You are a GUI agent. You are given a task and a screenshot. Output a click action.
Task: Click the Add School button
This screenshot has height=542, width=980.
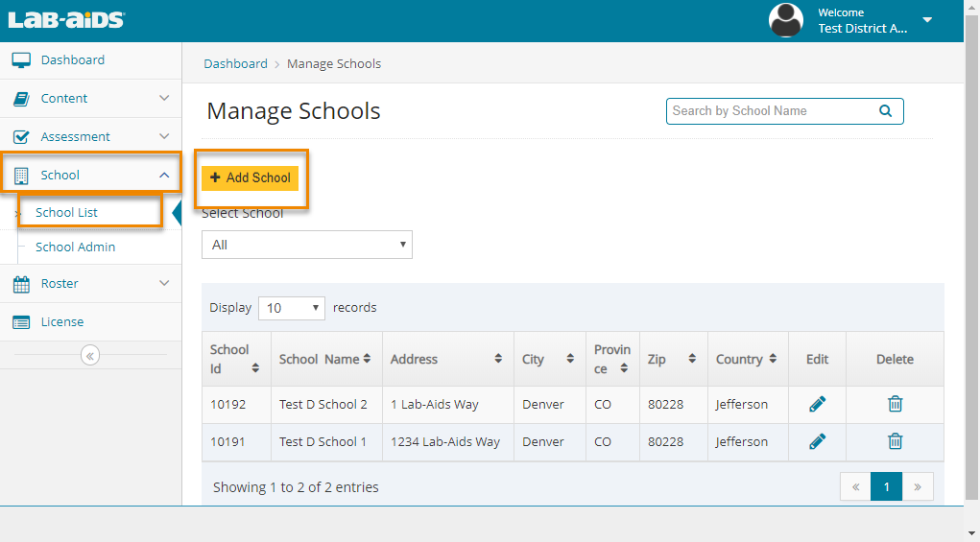[x=251, y=177]
